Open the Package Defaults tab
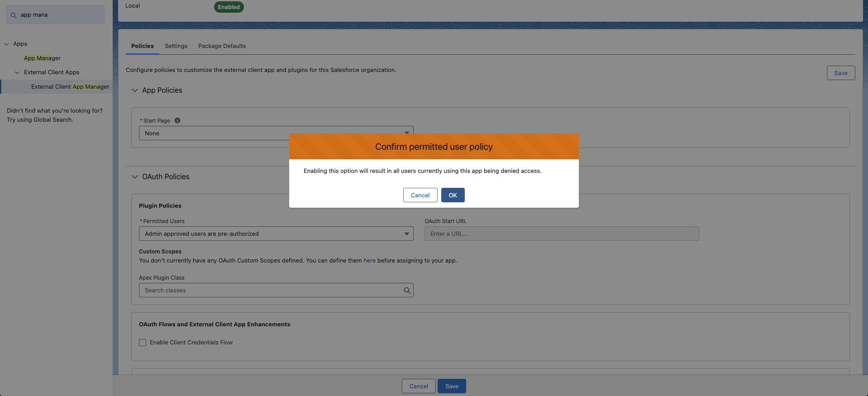Screen dimensions: 868x396 click(222, 46)
